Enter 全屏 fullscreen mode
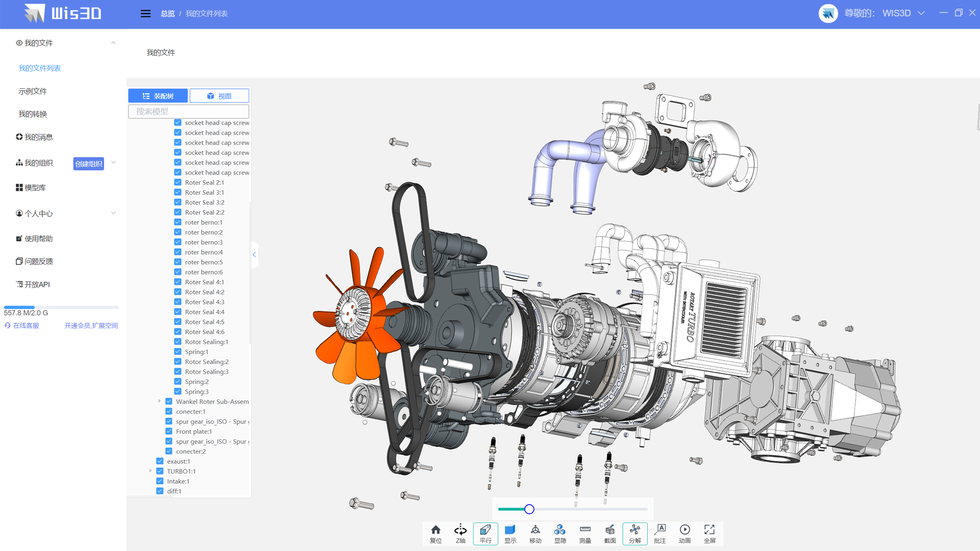 click(x=709, y=534)
